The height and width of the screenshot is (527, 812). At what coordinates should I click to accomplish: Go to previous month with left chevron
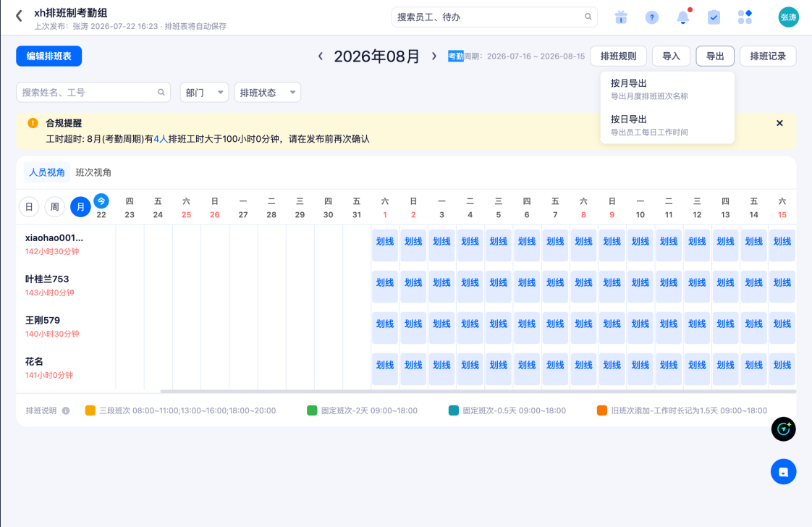tap(321, 56)
